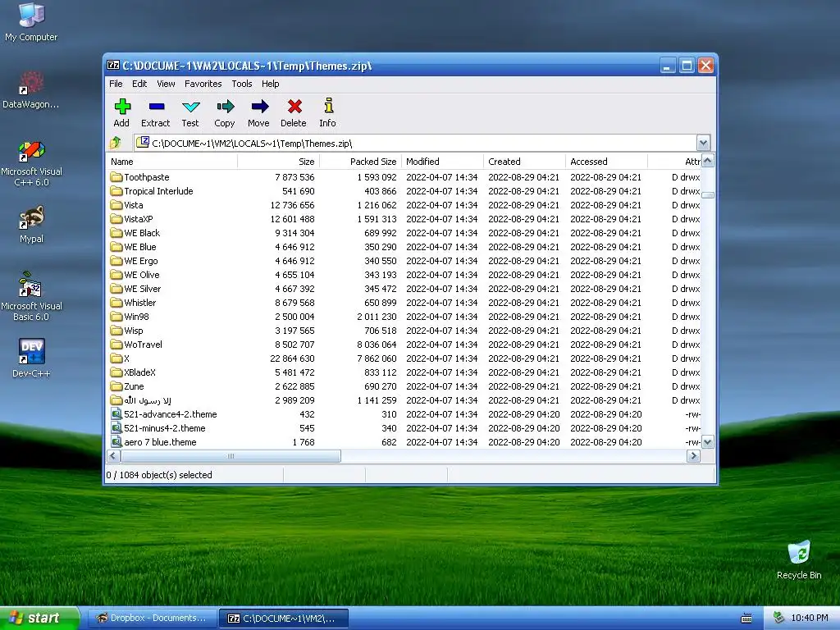Click the WE Silver folder name
Screen dimensions: 840x630
(143, 289)
